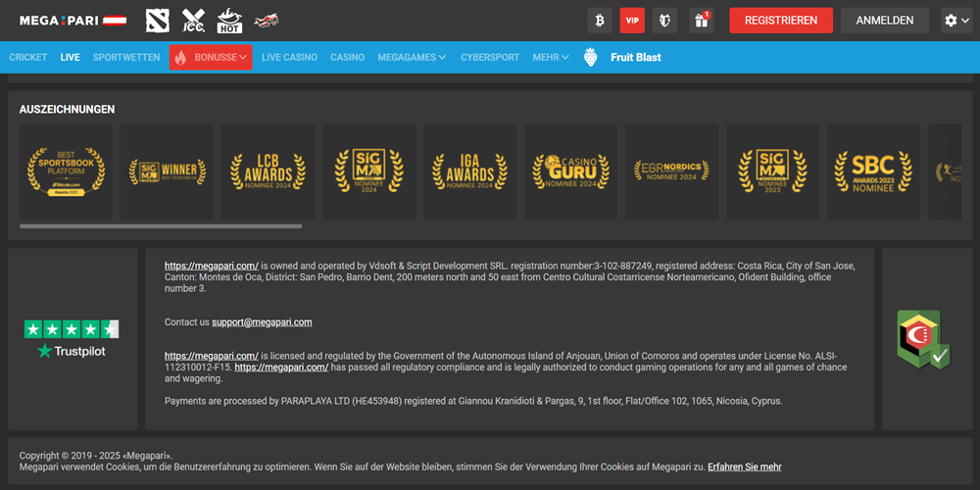The width and height of the screenshot is (980, 490).
Task: Open the Fruit Blast game link
Action: point(636,58)
